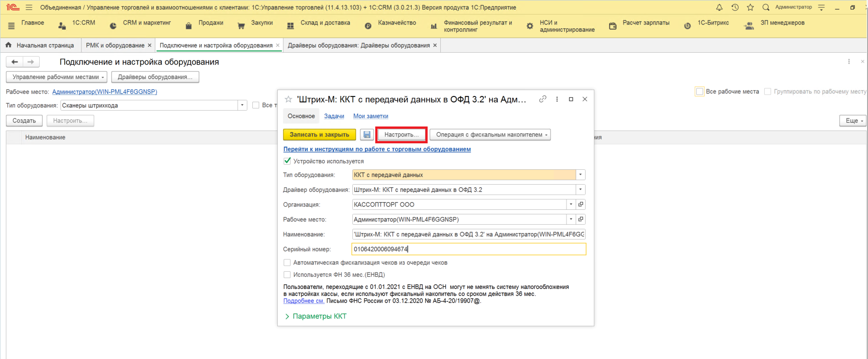This screenshot has height=359, width=868.
Task: Open the Организация field open-form icon
Action: (581, 205)
